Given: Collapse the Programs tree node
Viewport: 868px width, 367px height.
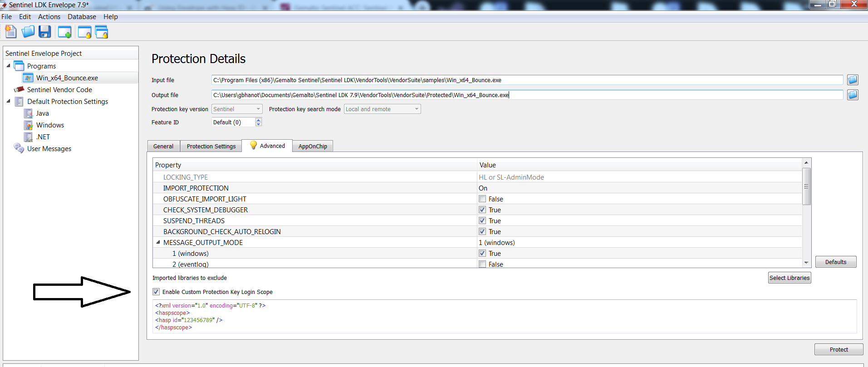Looking at the screenshot, I should click(x=8, y=66).
